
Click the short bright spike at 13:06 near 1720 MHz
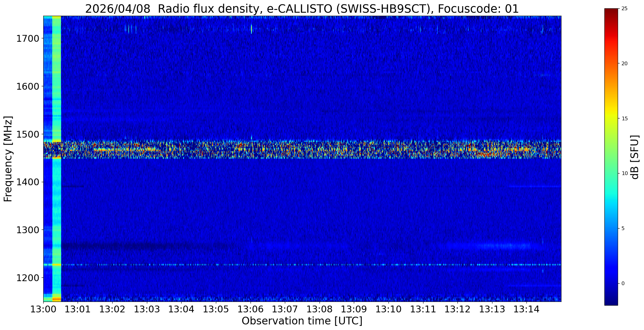pyautogui.click(x=251, y=29)
